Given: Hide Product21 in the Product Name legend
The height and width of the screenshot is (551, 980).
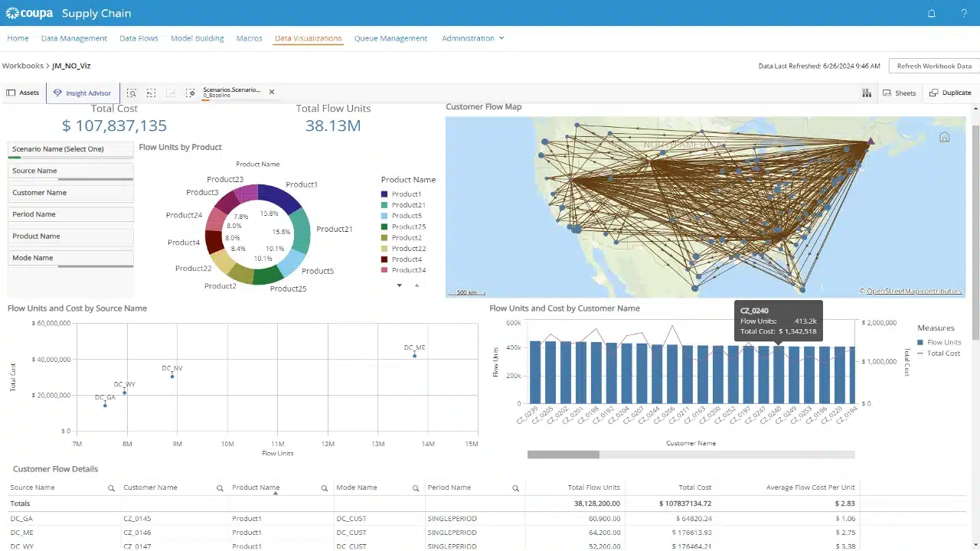Looking at the screenshot, I should point(408,204).
